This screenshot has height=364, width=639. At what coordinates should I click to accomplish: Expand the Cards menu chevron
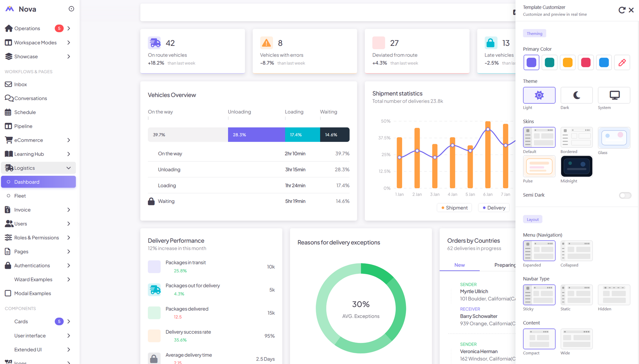coord(69,321)
